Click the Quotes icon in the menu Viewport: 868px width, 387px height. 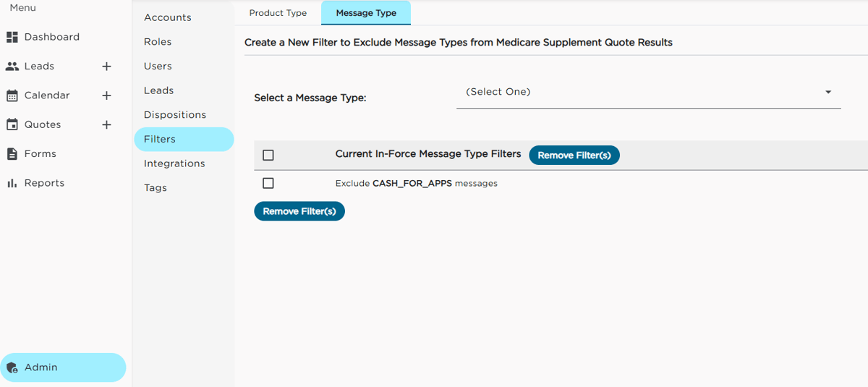(x=12, y=124)
